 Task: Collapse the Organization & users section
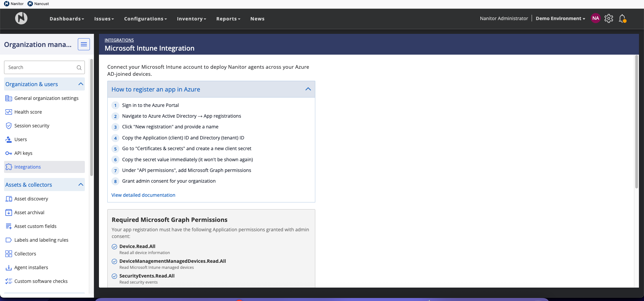tap(80, 84)
